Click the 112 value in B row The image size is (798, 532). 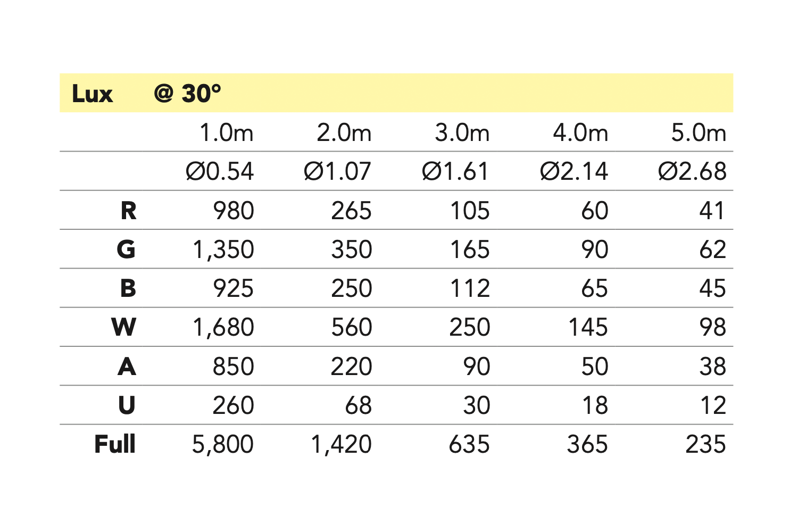470,288
